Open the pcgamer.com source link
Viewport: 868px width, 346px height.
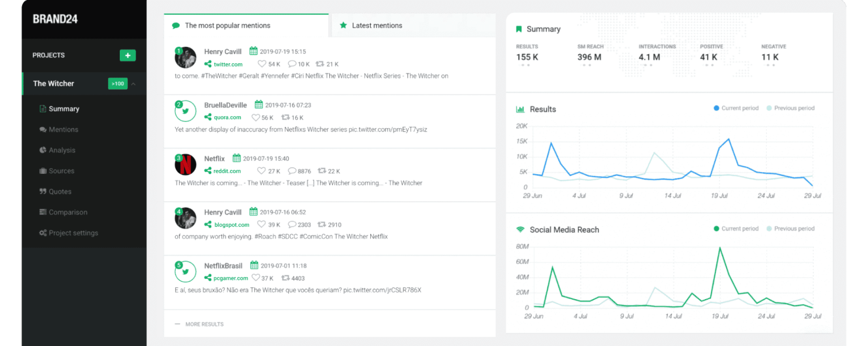coord(231,278)
